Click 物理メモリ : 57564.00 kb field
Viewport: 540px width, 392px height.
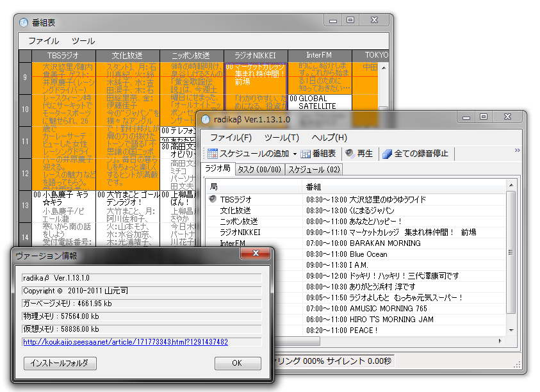click(x=142, y=316)
